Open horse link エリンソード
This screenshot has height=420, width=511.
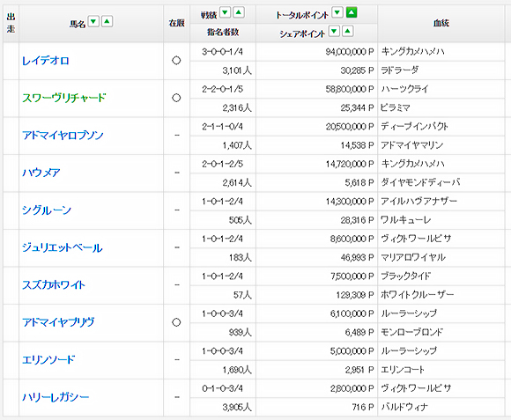pos(48,360)
